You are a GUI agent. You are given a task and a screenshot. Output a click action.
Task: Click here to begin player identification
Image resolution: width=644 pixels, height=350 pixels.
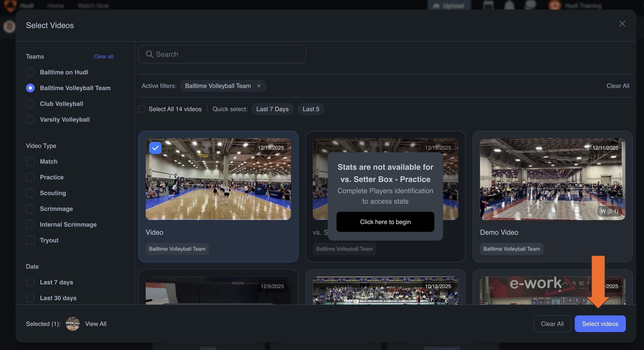click(x=385, y=222)
